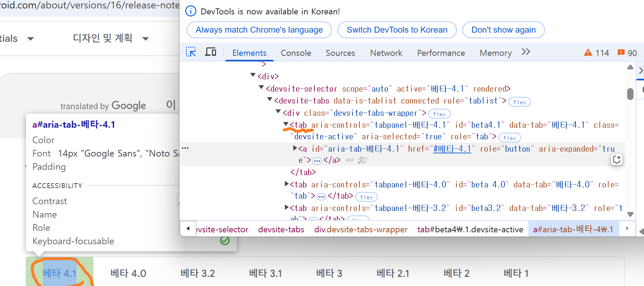Click Switch DevTools to Korean
Viewport: 644px width, 286px height.
(397, 30)
